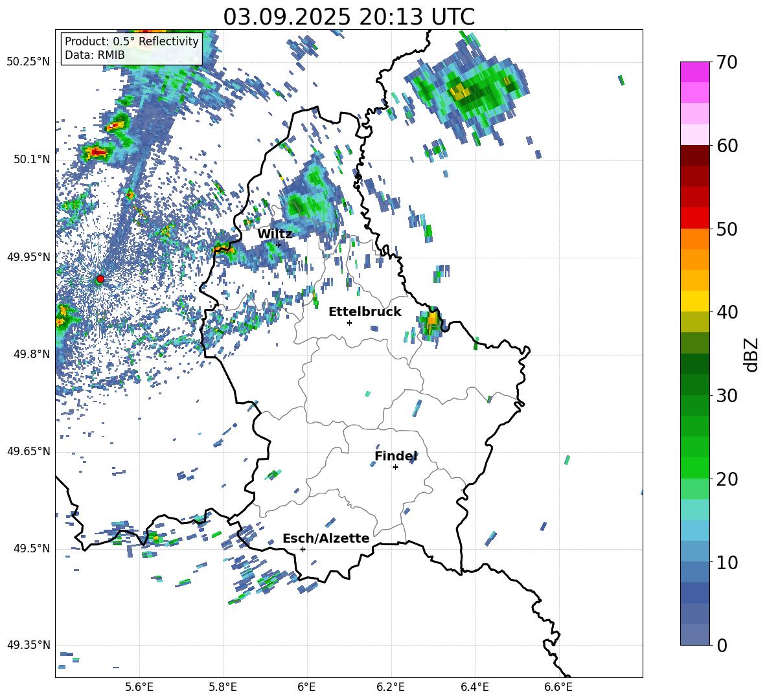
Task: Click the 5.8°E longitude label
Action: [223, 688]
